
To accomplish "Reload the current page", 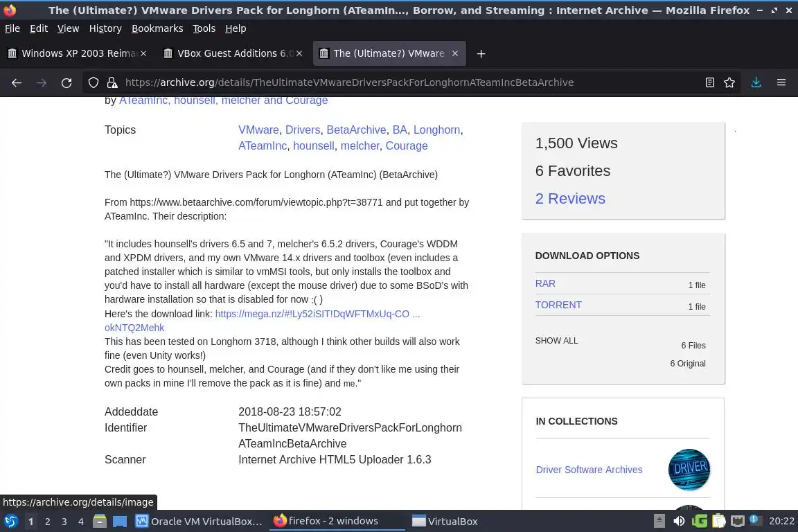I will [x=66, y=82].
